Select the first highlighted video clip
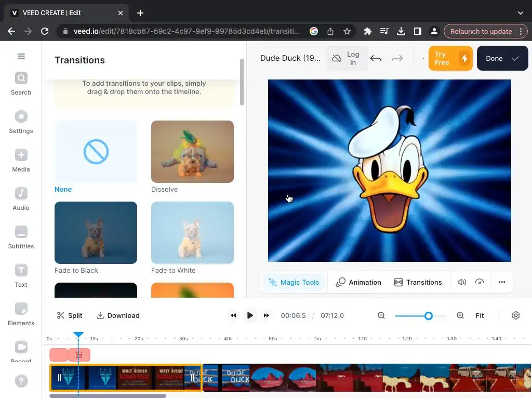 click(x=126, y=378)
